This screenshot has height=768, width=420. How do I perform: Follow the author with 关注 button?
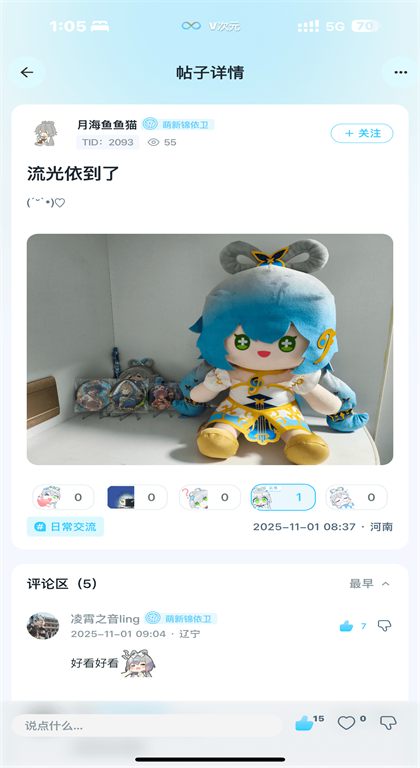point(362,133)
